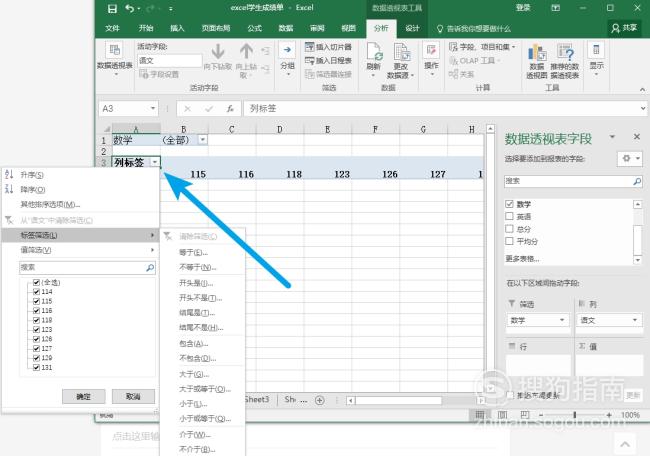Viewport: 650px width, 456px height.
Task: Open the 语文 dropdown in columns area
Action: tap(635, 320)
